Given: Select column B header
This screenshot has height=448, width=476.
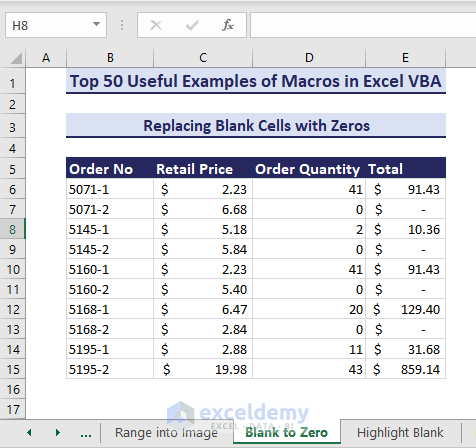Looking at the screenshot, I should point(110,58).
